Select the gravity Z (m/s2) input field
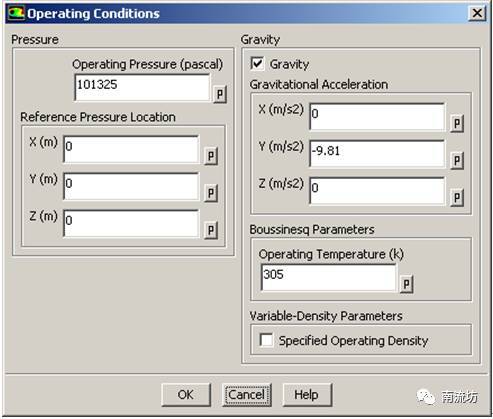 click(377, 191)
